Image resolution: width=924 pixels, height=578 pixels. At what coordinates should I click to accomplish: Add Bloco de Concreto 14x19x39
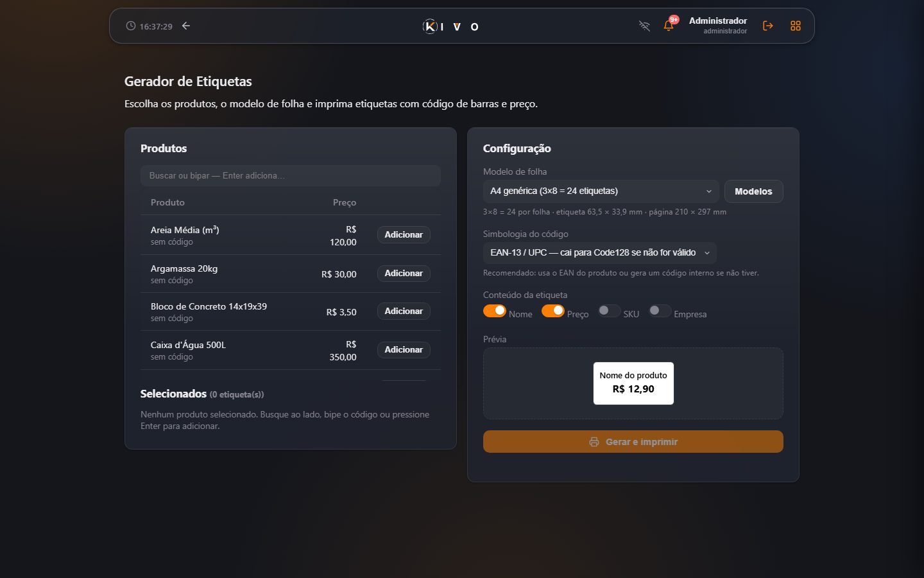coord(404,311)
